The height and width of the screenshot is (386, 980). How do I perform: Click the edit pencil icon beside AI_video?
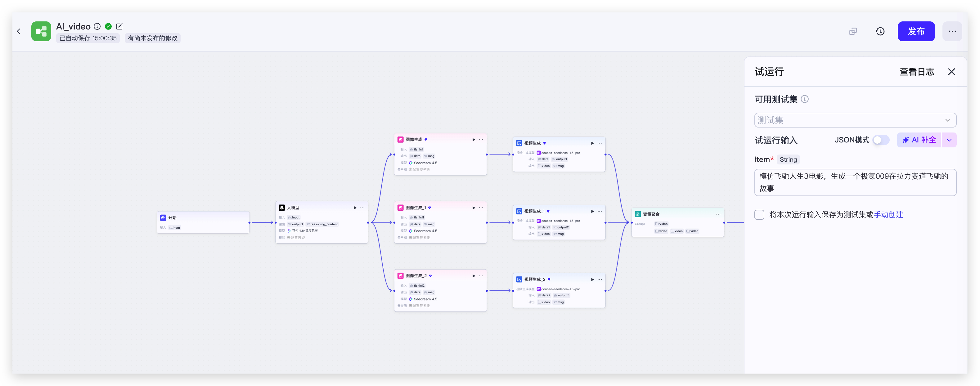(119, 26)
